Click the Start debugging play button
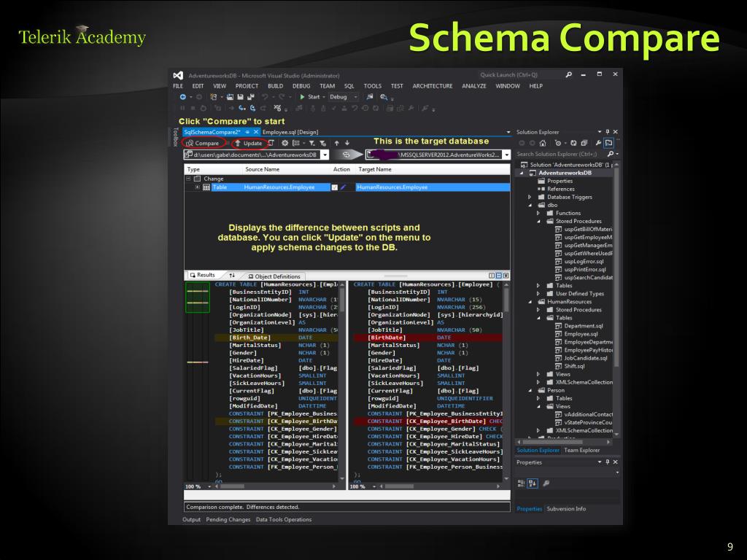The image size is (747, 560). [302, 97]
